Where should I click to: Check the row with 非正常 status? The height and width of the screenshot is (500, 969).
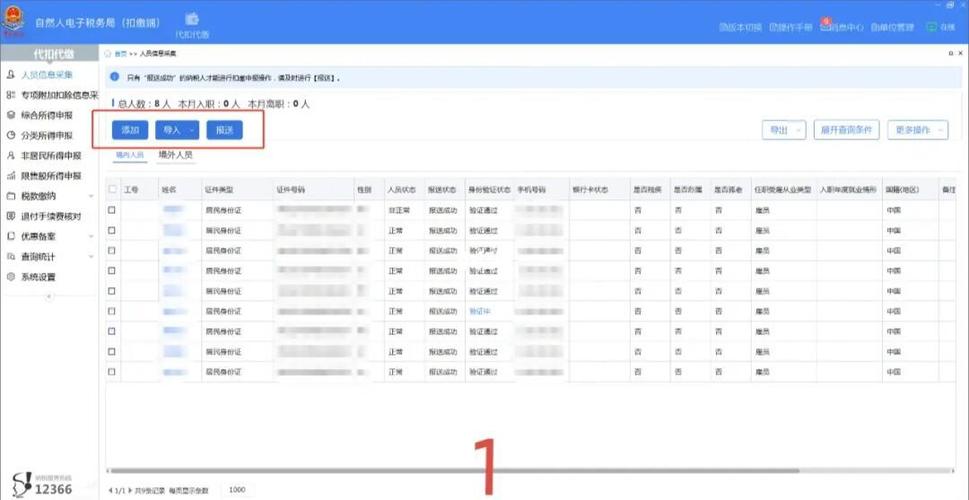pos(112,210)
